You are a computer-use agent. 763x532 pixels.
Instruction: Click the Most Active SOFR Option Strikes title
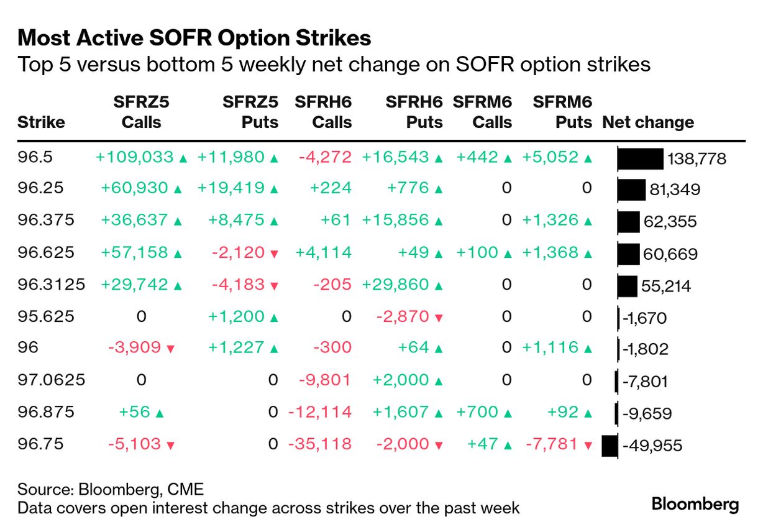click(194, 39)
